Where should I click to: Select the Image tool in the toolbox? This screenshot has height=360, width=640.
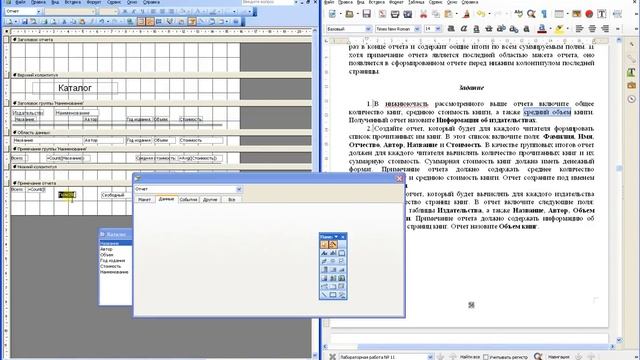(324, 278)
